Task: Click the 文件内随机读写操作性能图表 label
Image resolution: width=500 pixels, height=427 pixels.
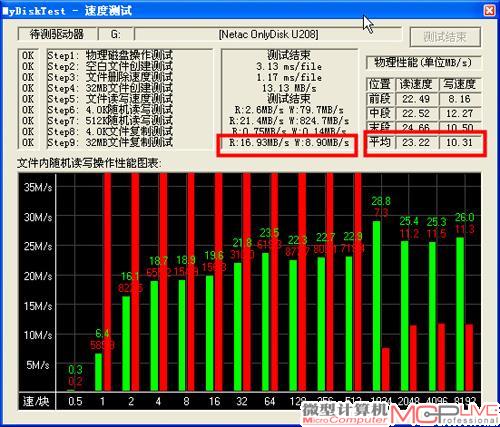Action: (89, 164)
